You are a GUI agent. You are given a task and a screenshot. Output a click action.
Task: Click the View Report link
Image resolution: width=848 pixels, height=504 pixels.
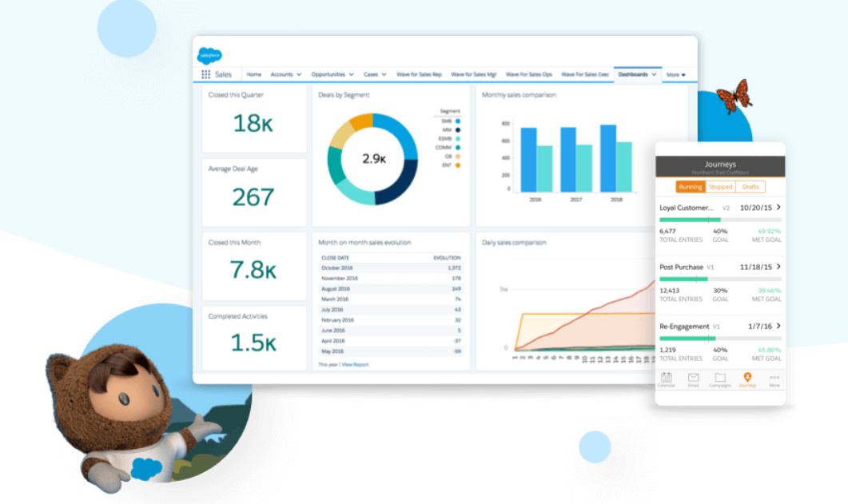point(355,365)
